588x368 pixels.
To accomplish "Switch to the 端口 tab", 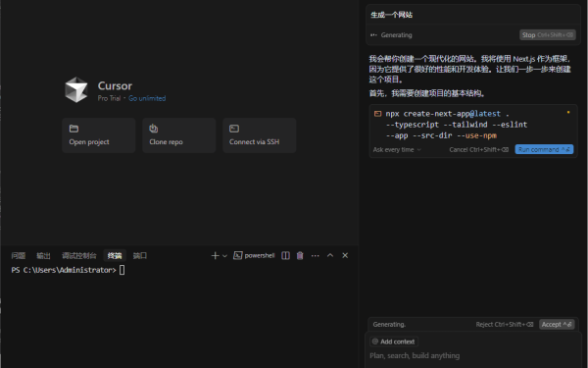I will [140, 256].
